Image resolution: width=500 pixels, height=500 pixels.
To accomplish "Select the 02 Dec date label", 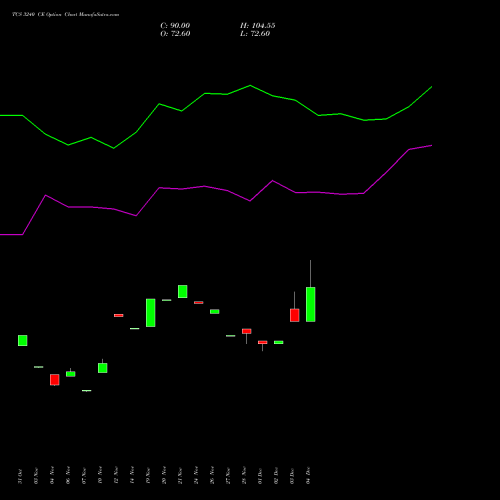I will pos(276,476).
